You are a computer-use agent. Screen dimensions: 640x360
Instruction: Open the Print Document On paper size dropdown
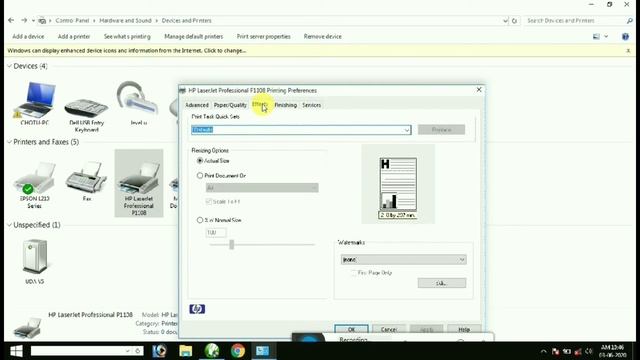(262, 188)
